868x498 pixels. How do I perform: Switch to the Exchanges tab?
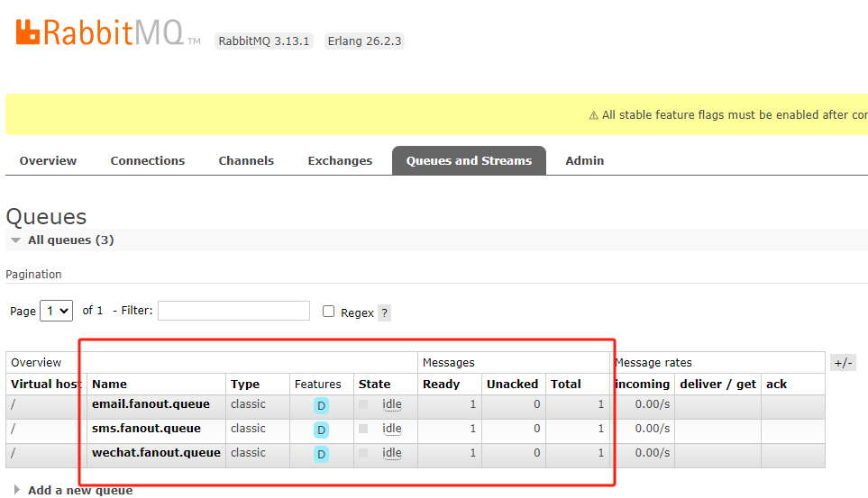[x=340, y=161]
